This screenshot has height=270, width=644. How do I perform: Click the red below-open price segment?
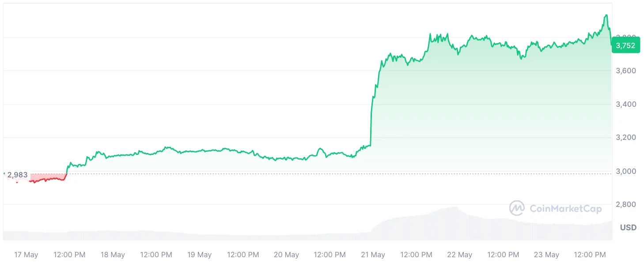pos(44,179)
